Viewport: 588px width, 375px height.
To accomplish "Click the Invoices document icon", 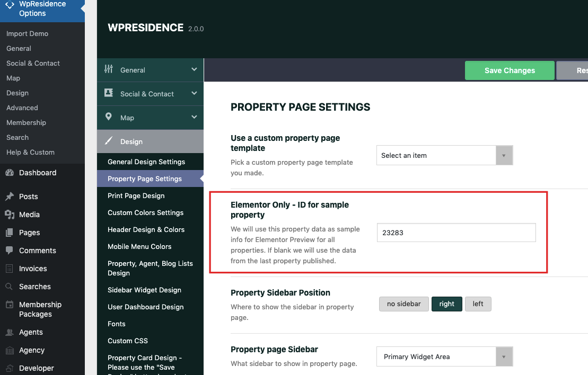I will coord(10,268).
